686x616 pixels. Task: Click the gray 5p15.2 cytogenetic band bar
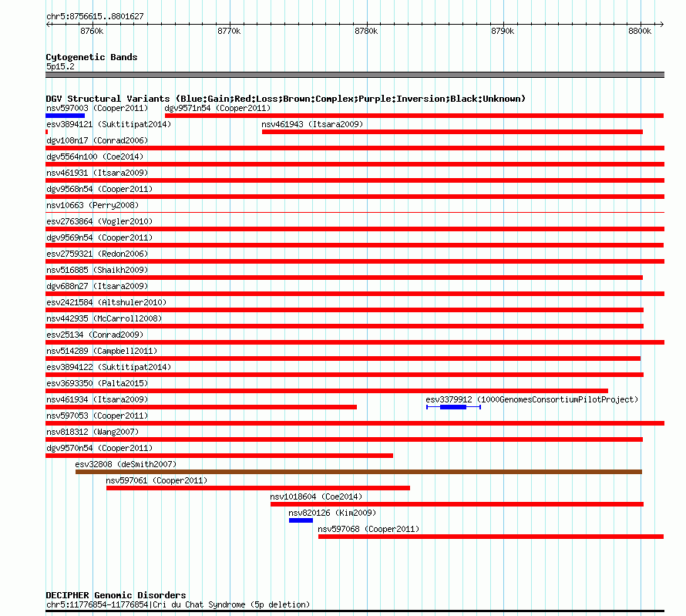(355, 75)
